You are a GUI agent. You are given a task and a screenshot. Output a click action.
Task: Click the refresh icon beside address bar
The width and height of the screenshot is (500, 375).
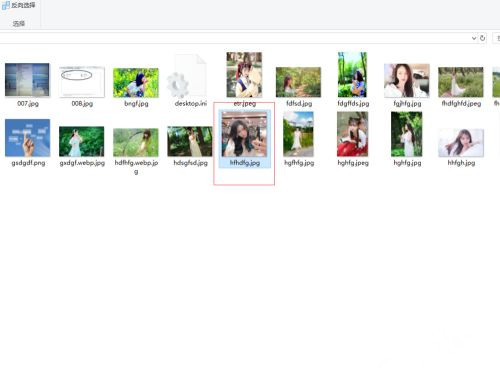click(482, 38)
